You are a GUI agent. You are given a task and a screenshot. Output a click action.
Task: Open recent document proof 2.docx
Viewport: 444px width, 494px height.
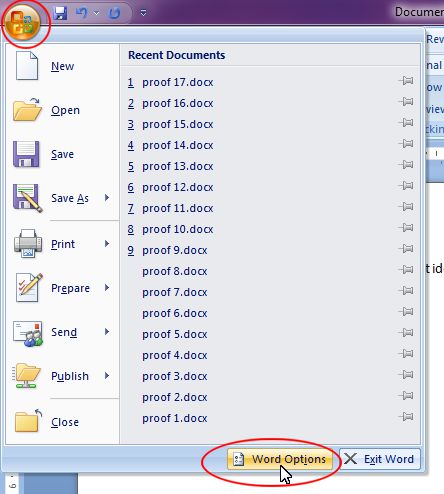[x=175, y=397]
